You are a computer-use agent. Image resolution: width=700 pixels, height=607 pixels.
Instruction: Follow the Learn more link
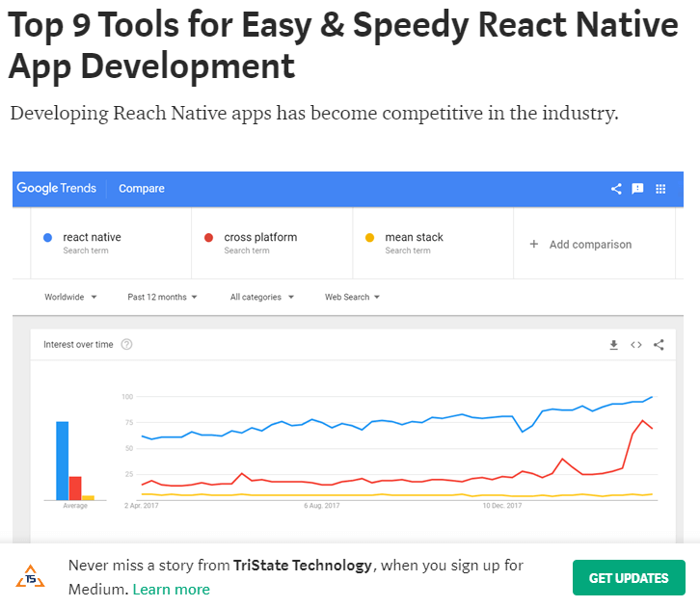[x=171, y=589]
